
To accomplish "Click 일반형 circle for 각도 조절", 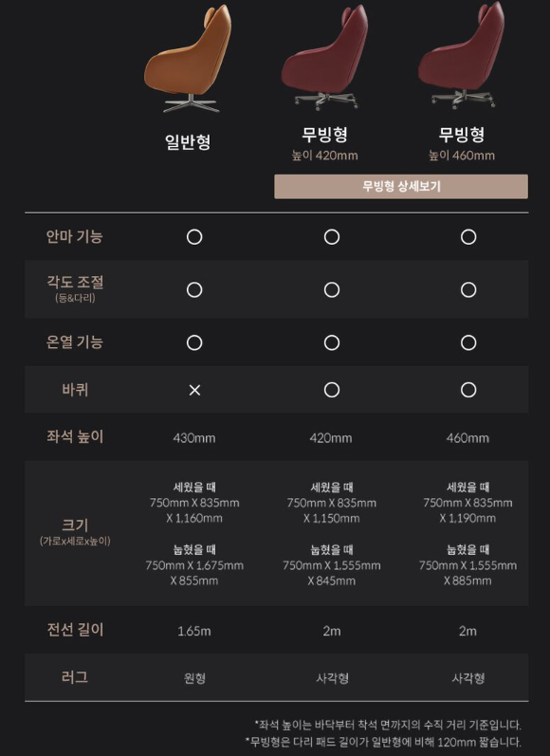I will tap(194, 289).
